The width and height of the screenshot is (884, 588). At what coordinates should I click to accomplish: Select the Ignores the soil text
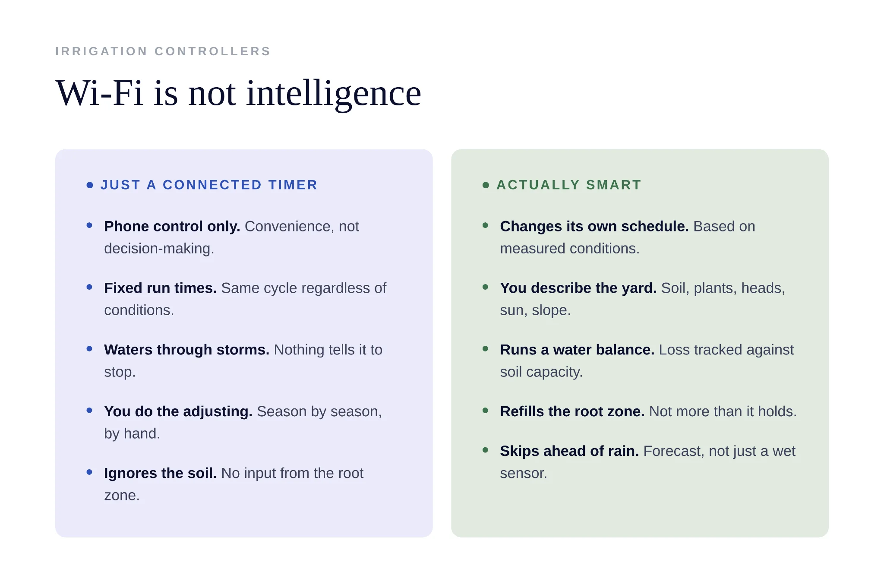(x=160, y=473)
